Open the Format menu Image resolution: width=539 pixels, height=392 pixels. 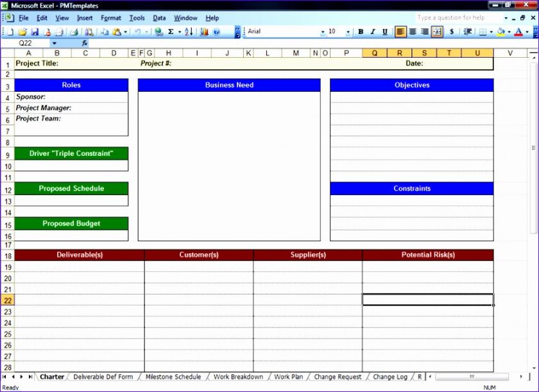[x=110, y=18]
